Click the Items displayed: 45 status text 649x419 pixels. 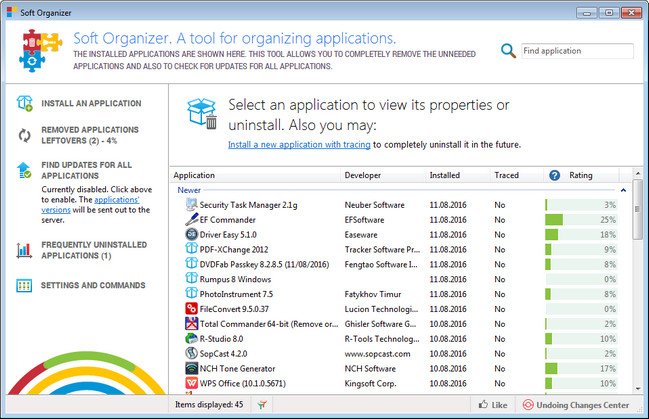point(209,405)
